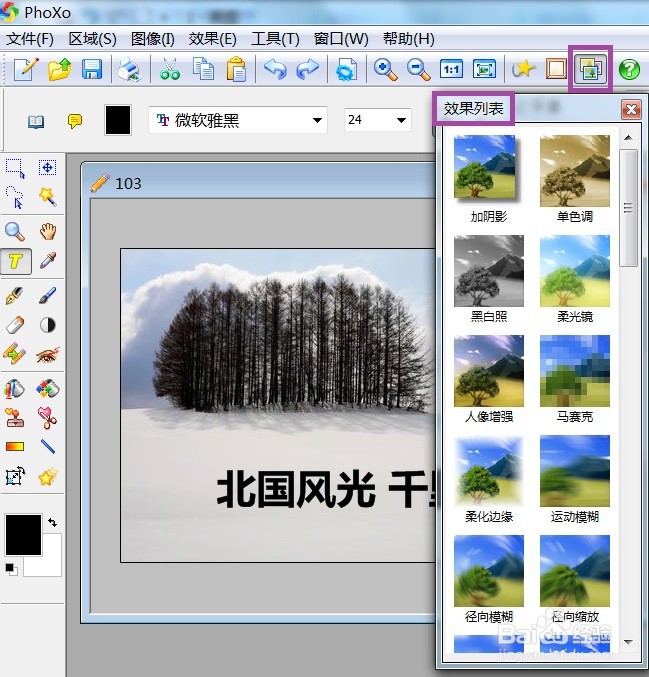This screenshot has height=677, width=649.
Task: Zoom in with the plus magnifier
Action: (385, 69)
